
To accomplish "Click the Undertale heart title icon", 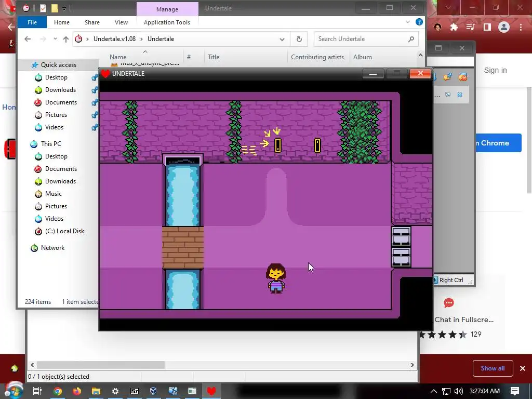I will (x=105, y=74).
